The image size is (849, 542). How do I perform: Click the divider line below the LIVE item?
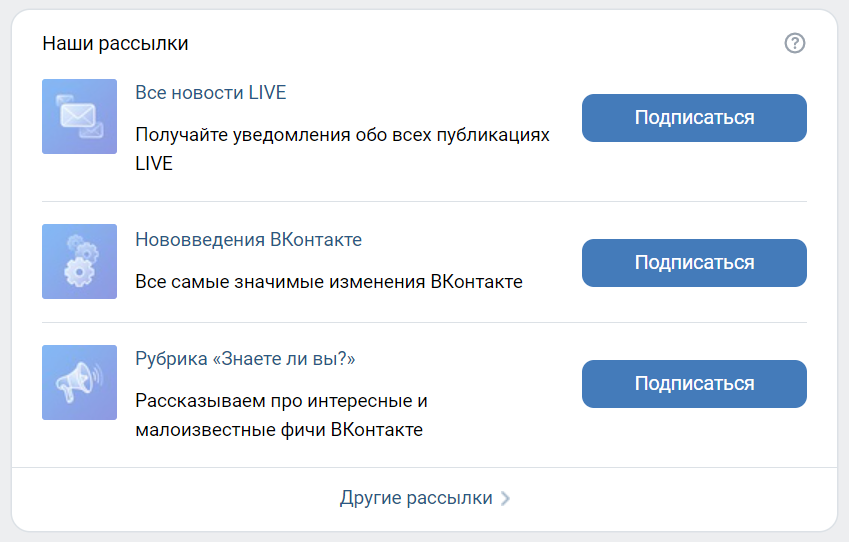(x=424, y=201)
